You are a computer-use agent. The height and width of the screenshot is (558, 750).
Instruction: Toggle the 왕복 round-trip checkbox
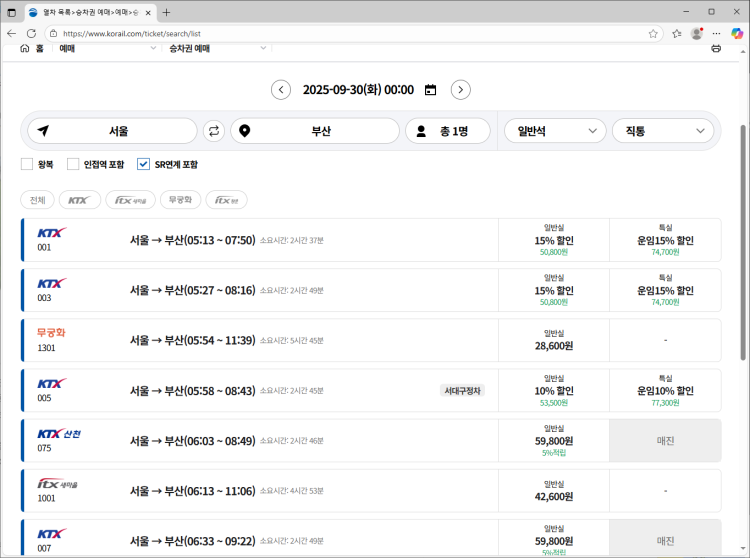point(27,164)
